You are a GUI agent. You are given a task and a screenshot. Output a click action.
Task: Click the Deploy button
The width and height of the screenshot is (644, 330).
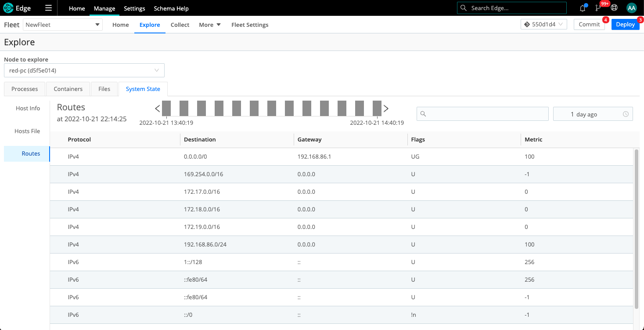pos(625,24)
